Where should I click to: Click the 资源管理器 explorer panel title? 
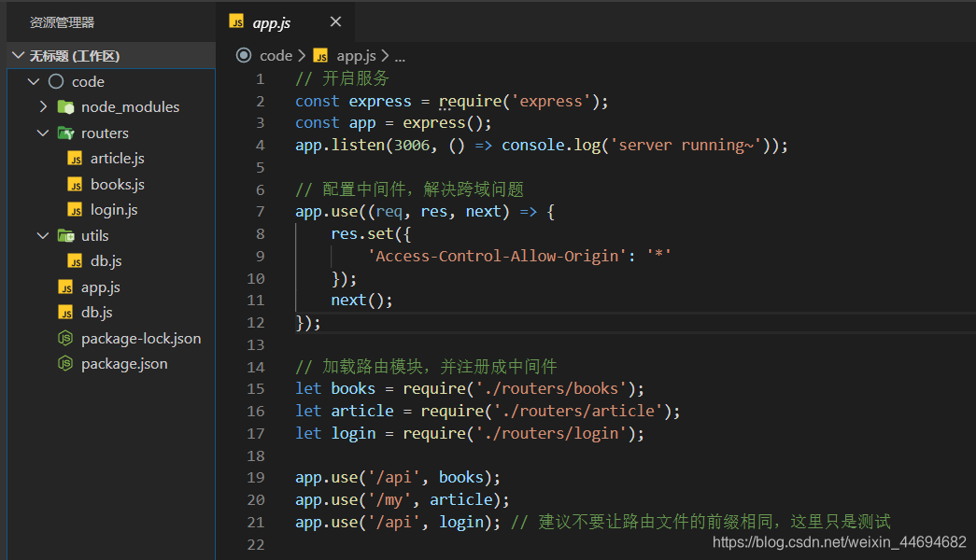(x=62, y=22)
